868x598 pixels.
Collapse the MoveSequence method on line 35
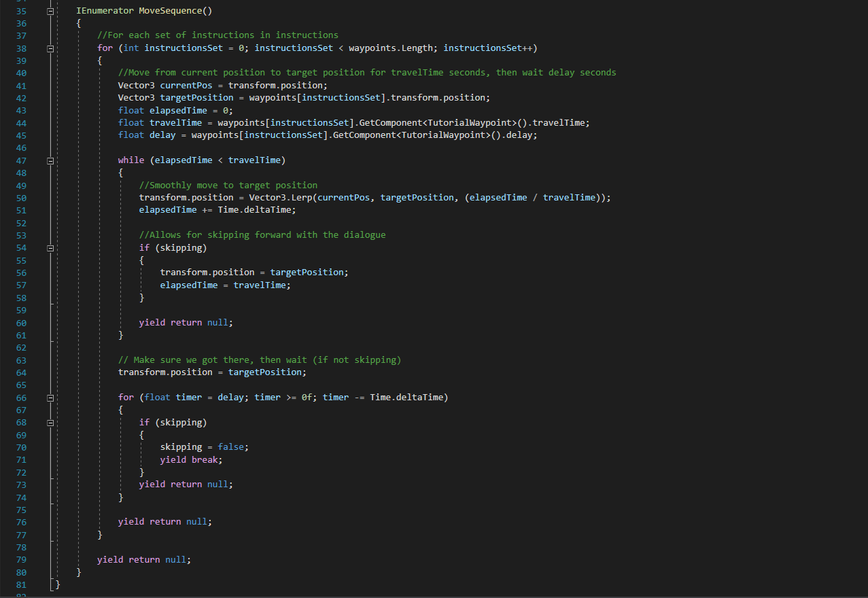click(50, 12)
